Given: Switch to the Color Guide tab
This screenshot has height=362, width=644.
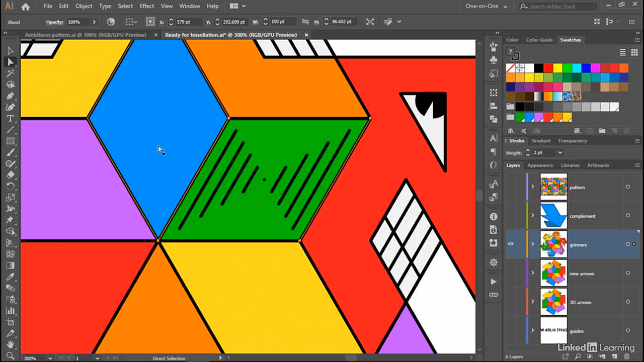Looking at the screenshot, I should 539,40.
